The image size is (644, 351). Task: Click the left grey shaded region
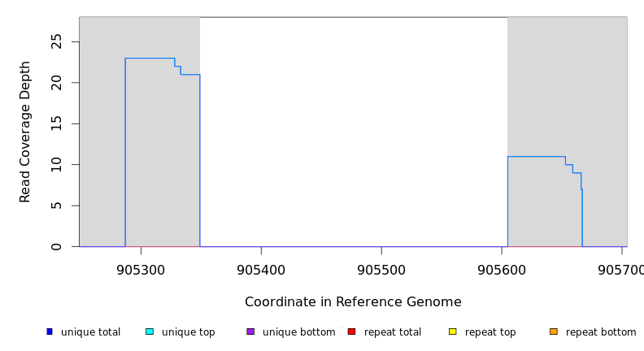point(102,146)
